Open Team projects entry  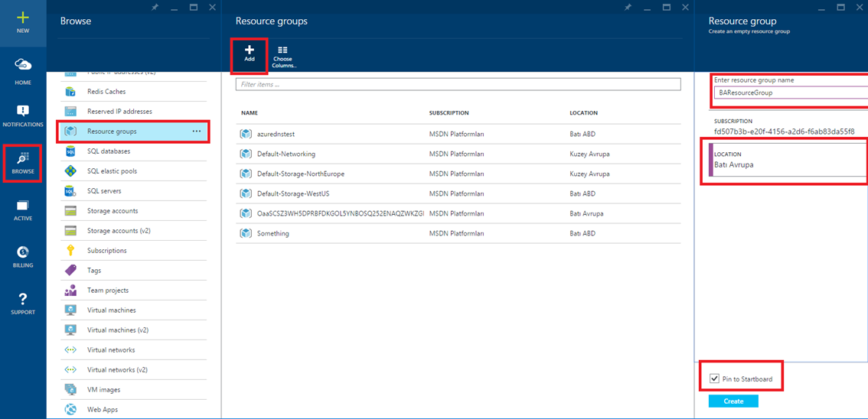(x=133, y=291)
